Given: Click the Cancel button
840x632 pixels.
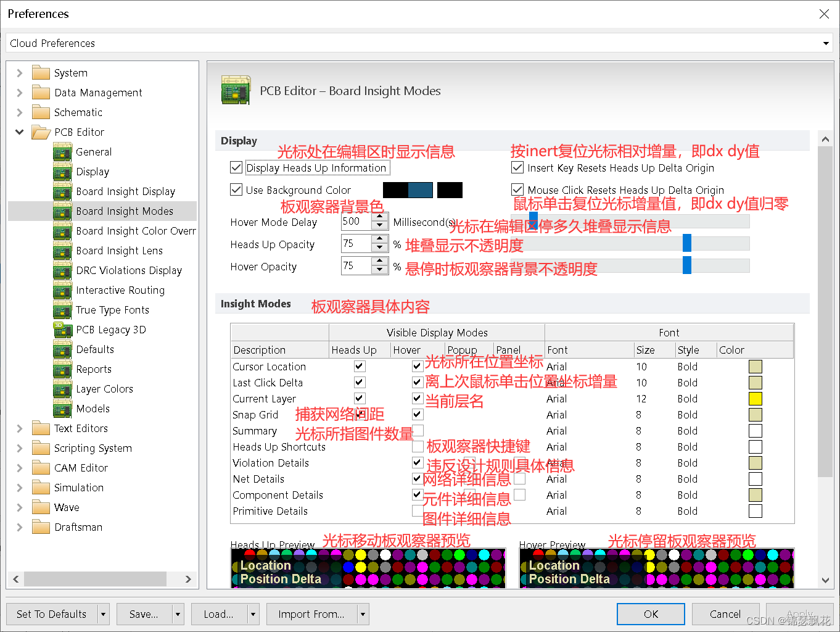Looking at the screenshot, I should tap(725, 614).
